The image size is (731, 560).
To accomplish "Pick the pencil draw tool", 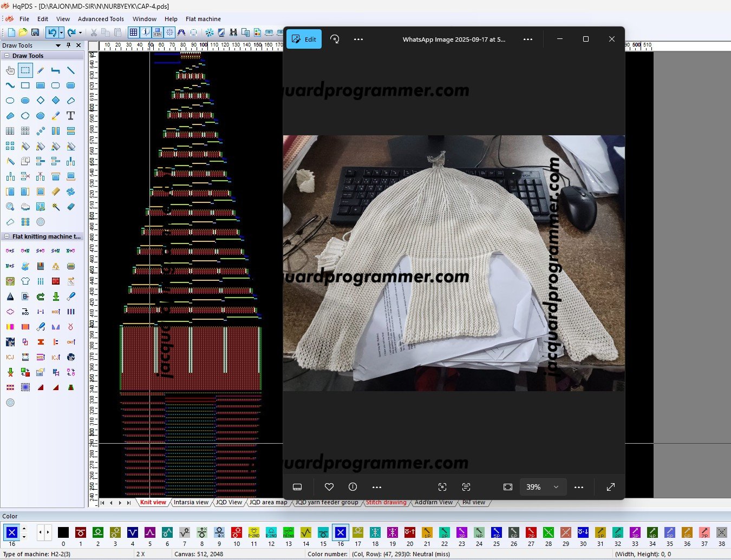I will (41, 70).
